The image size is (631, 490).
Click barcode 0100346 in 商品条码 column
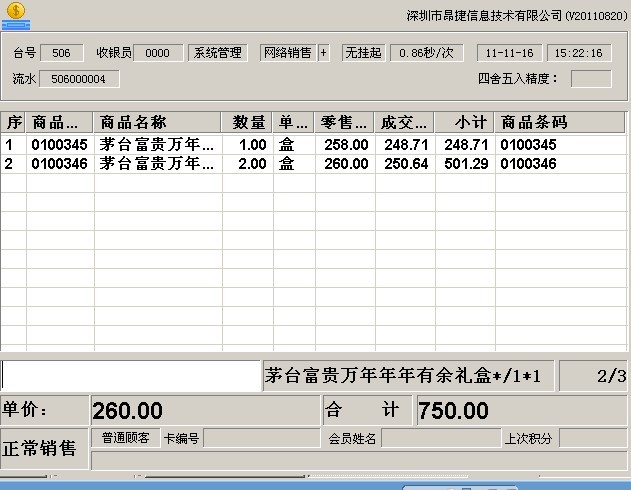tap(528, 164)
